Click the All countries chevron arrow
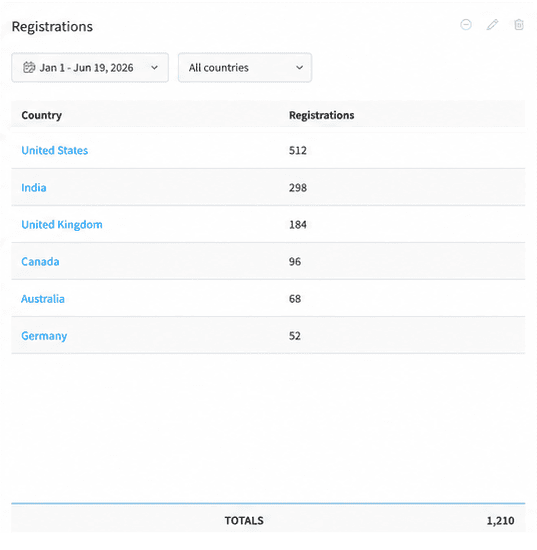The image size is (537, 550). click(x=299, y=68)
